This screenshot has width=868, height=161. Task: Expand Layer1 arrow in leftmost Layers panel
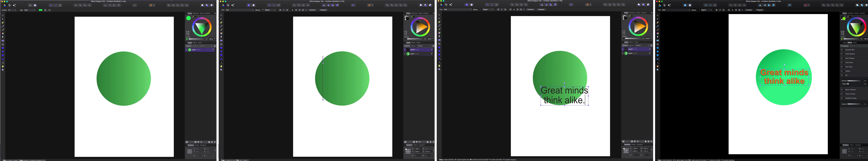[x=186, y=50]
